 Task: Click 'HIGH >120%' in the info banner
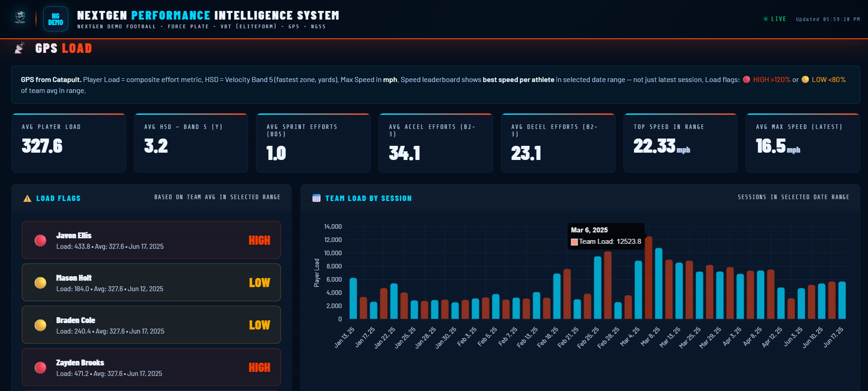[x=772, y=80]
